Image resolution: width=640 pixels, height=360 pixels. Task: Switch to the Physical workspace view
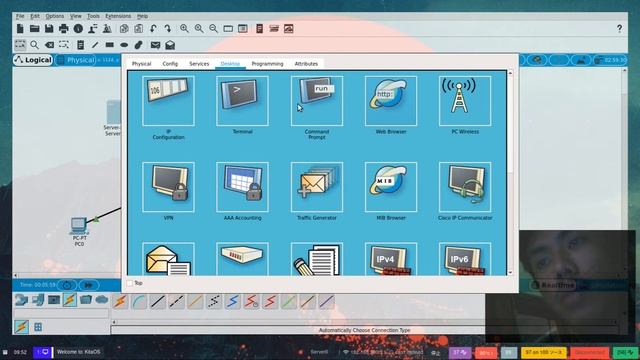click(x=76, y=60)
